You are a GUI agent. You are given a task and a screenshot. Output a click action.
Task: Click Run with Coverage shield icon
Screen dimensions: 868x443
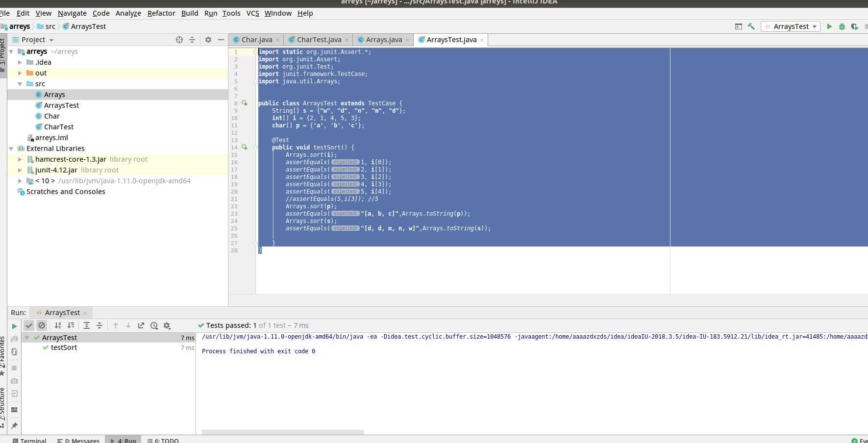[855, 26]
